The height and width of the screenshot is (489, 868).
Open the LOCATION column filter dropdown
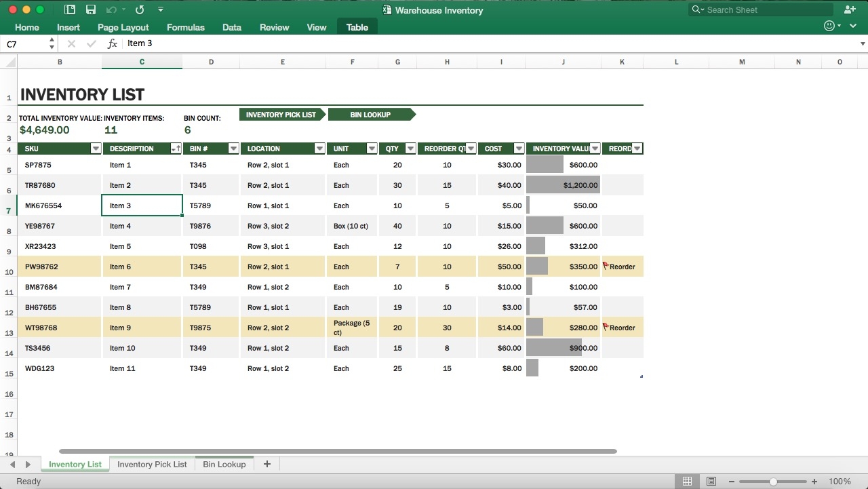click(x=319, y=148)
